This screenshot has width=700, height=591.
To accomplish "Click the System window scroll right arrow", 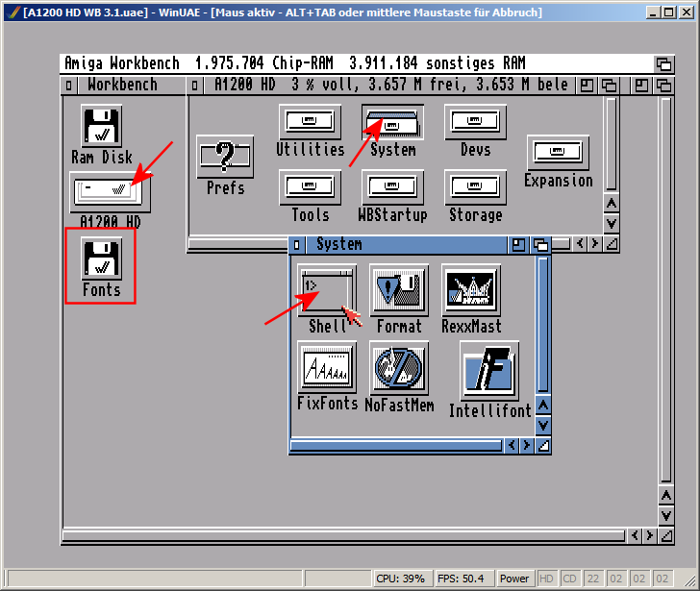I will [x=527, y=445].
